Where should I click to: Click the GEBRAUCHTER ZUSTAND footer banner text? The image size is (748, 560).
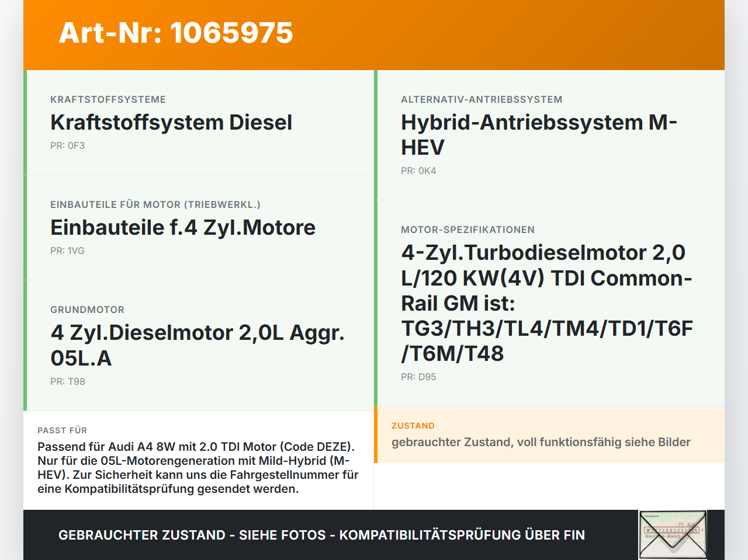pyautogui.click(x=321, y=535)
